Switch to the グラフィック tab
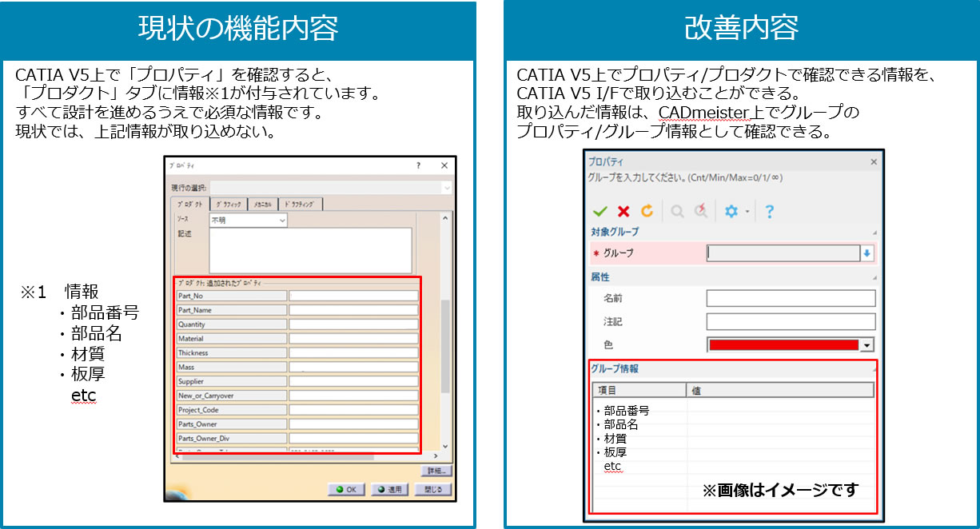Screen dimensions: 980x529 (x=229, y=204)
